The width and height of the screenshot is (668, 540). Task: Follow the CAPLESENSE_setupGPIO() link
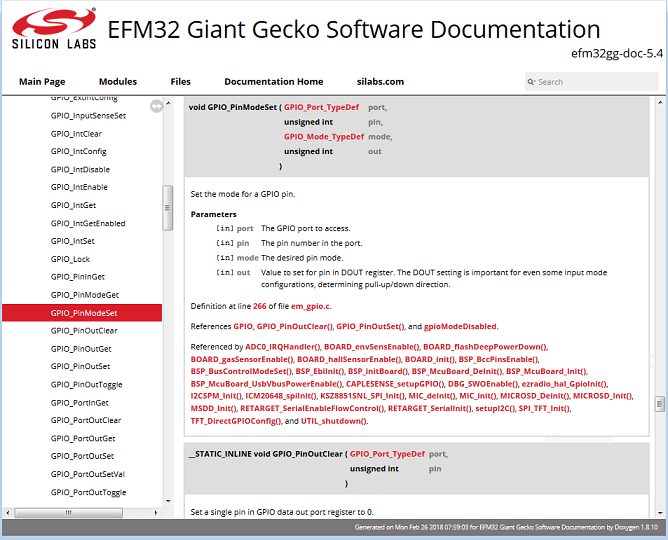(x=395, y=384)
